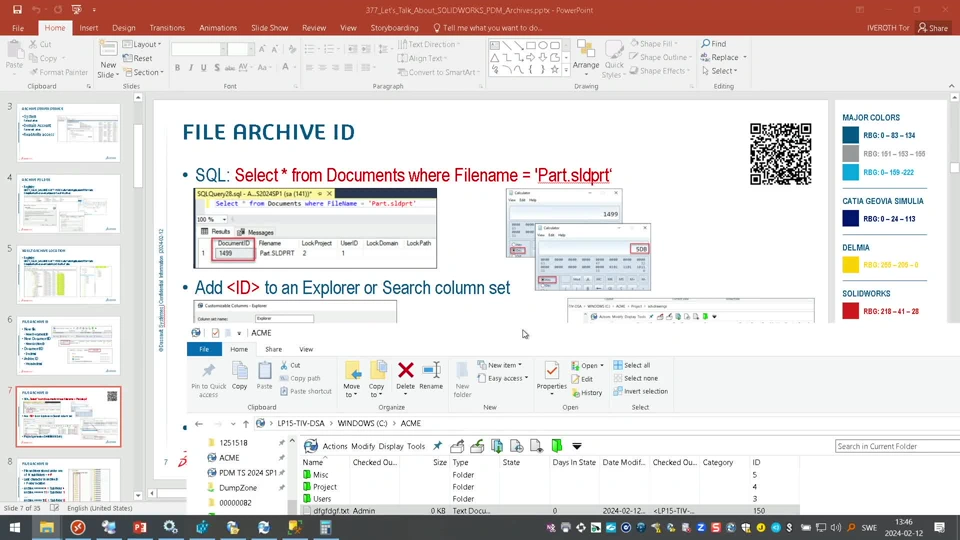Screen dimensions: 960x540
Task: Open PowerPoint from the taskbar
Action: tap(140, 527)
